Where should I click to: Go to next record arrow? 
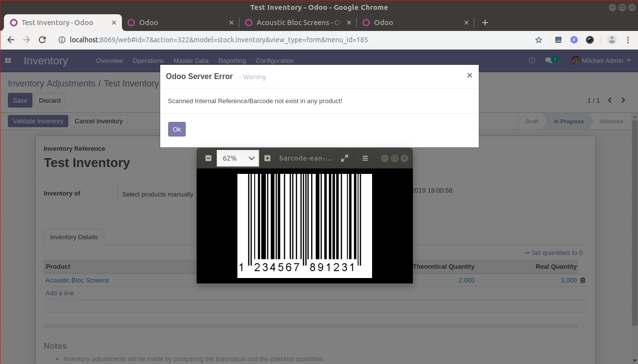point(623,100)
